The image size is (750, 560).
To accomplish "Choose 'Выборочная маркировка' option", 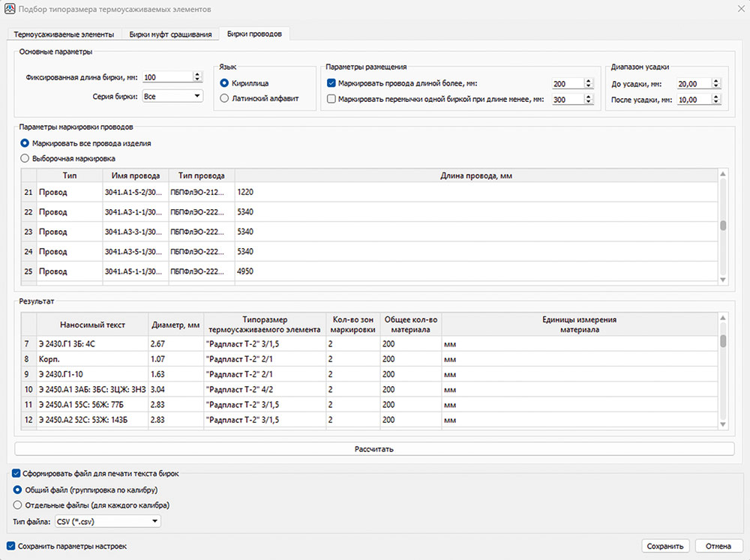I will coord(25,158).
